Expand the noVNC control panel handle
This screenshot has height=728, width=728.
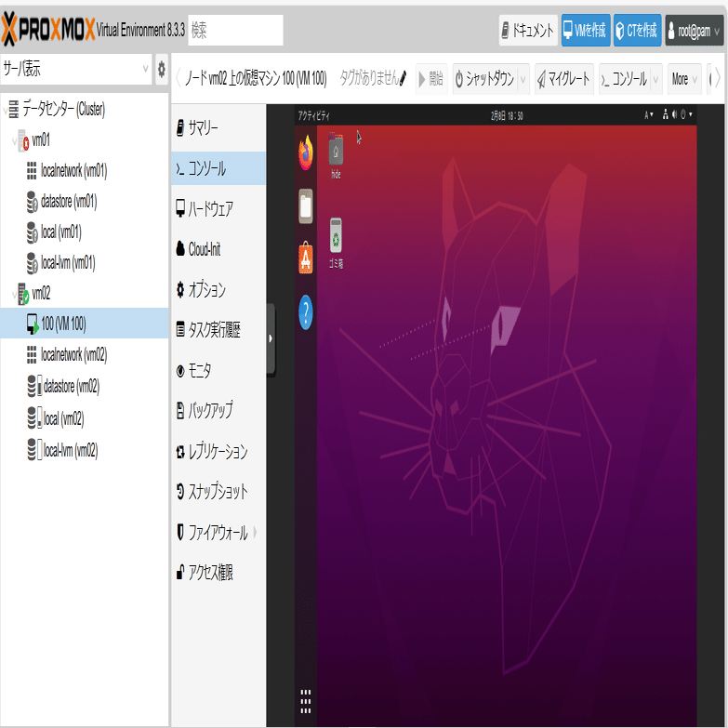[271, 338]
